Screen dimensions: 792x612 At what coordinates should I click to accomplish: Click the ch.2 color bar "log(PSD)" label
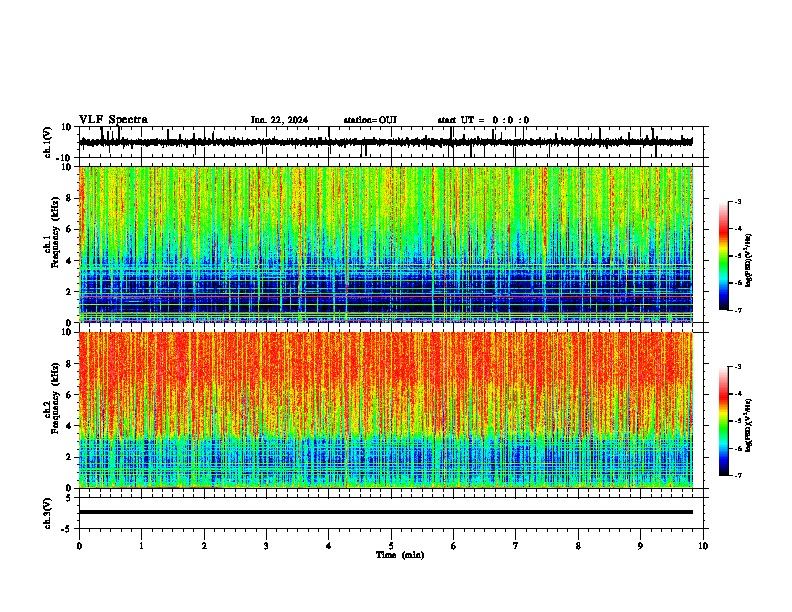pyautogui.click(x=748, y=426)
